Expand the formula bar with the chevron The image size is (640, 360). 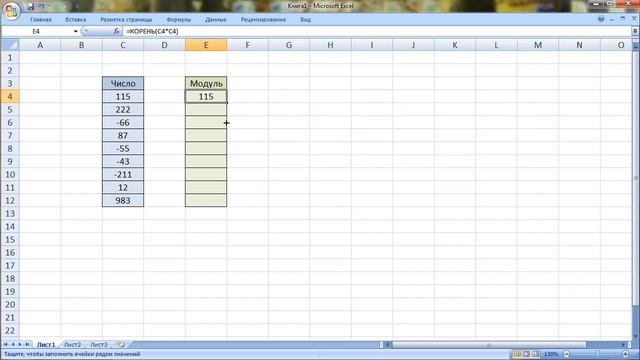point(635,31)
